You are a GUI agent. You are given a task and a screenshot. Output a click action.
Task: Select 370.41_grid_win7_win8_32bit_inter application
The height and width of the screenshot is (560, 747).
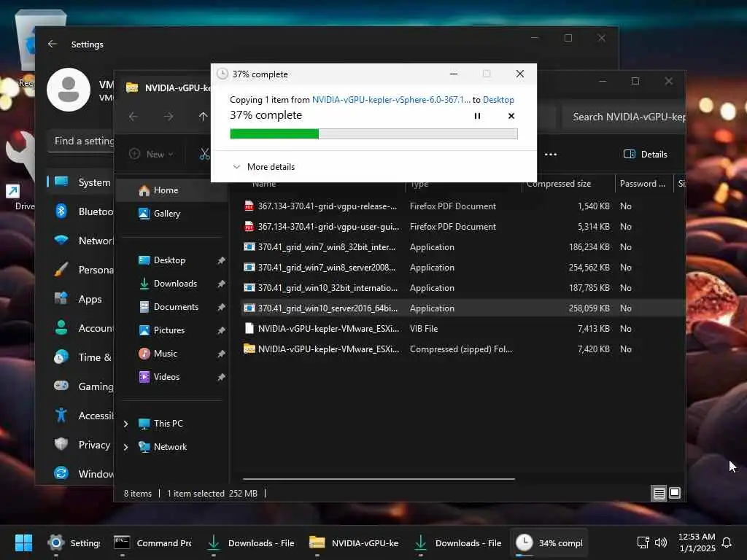point(462,247)
